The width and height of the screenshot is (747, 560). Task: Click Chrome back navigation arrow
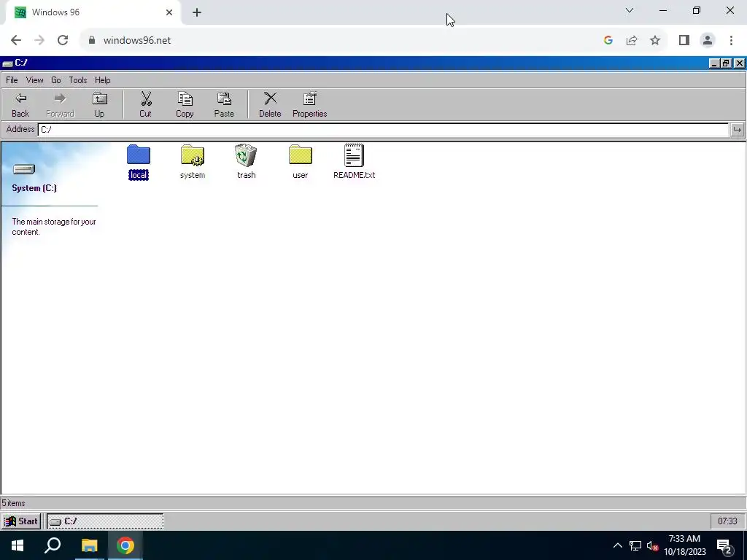click(16, 40)
